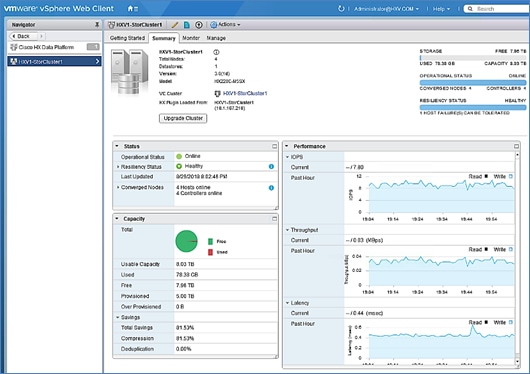Collapse the Latency section
The height and width of the screenshot is (374, 530).
point(288,303)
